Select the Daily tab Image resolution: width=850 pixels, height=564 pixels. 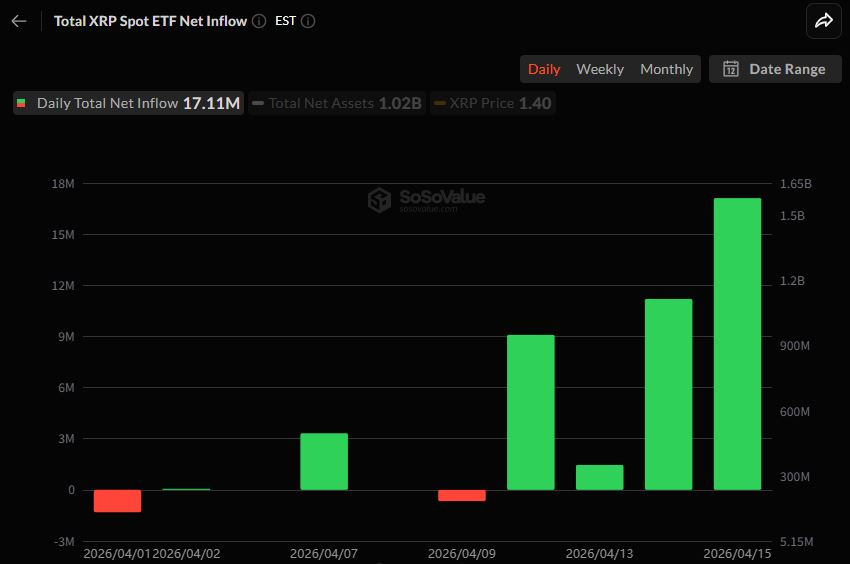tap(544, 69)
